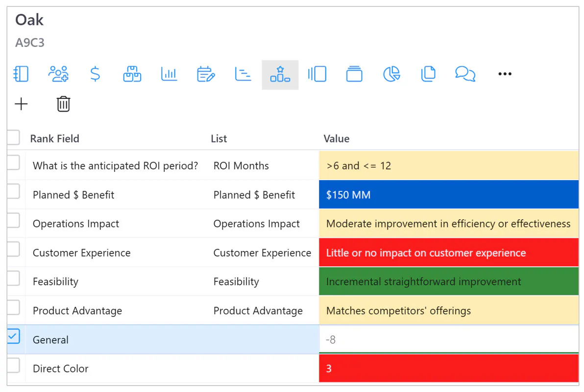The image size is (584, 392).
Task: Click the project code 'A9C3'
Action: 30,43
